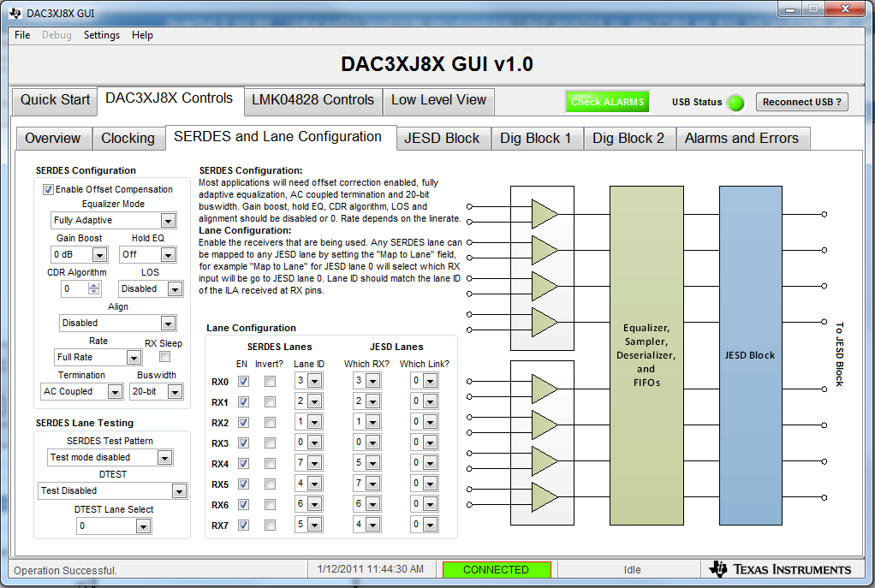Screen dimensions: 875x588
Task: Open the RX5 Which RX dropdown
Action: (372, 484)
